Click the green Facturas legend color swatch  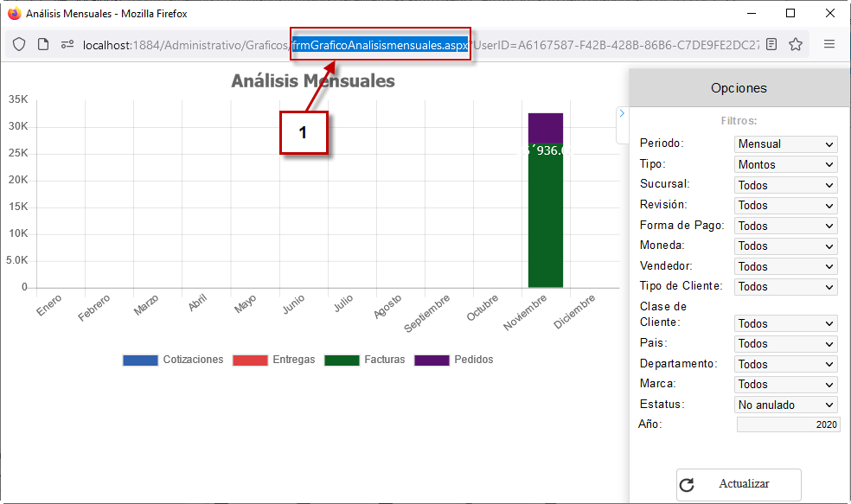click(x=342, y=360)
